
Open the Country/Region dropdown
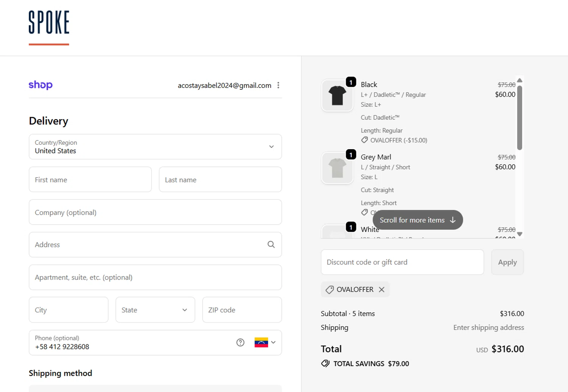155,147
